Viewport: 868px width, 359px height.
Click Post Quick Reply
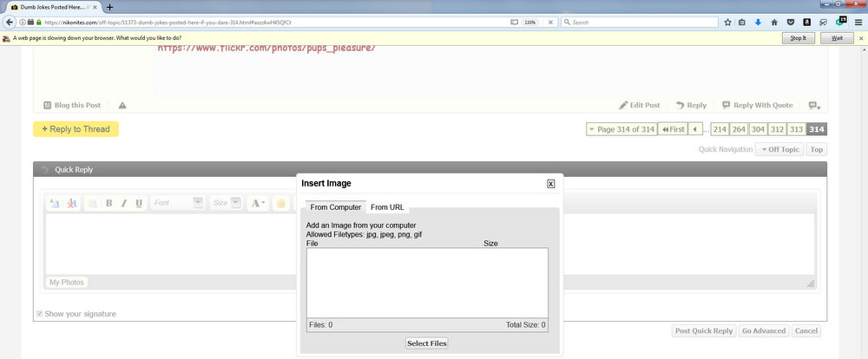click(x=704, y=330)
